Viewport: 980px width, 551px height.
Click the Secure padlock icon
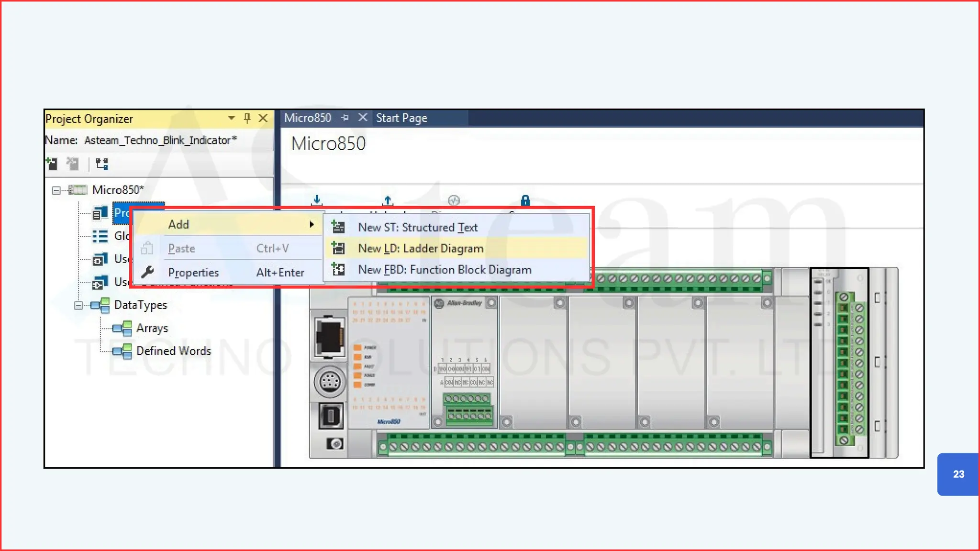525,200
